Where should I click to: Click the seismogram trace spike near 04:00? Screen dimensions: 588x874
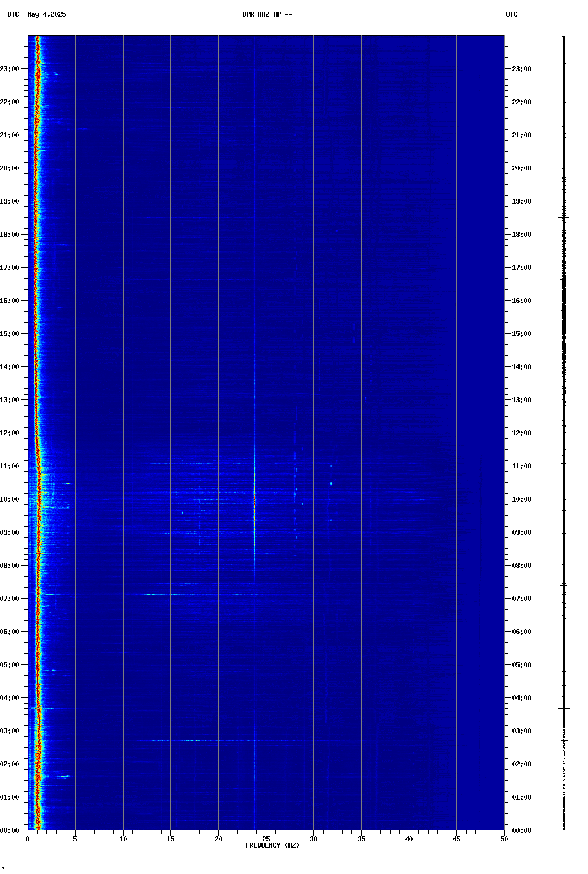[x=564, y=708]
